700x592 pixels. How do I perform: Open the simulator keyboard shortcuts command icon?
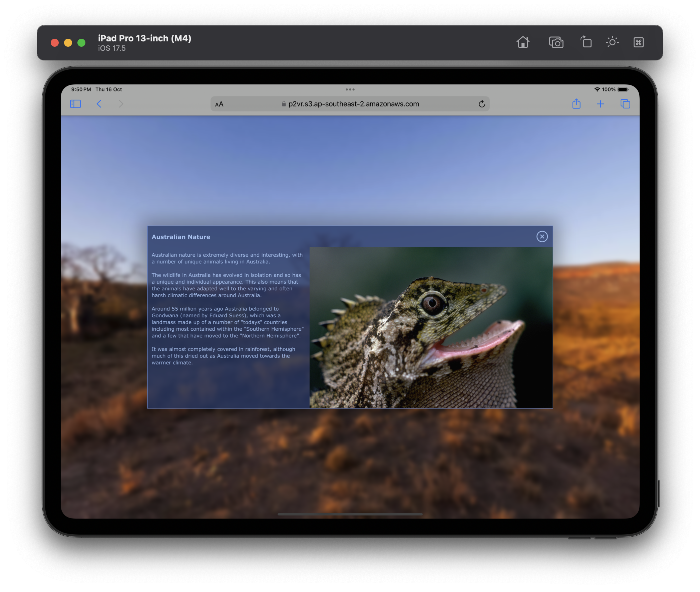(638, 42)
